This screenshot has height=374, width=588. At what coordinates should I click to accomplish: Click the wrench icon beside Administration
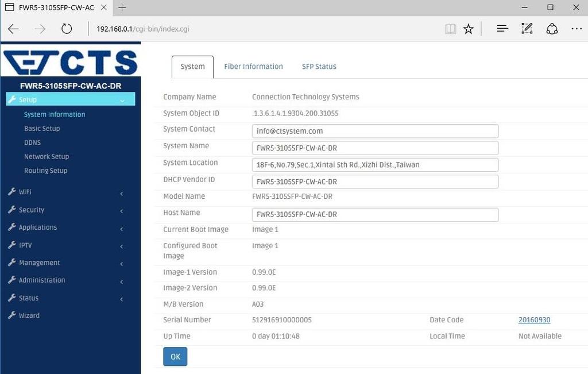tap(12, 280)
